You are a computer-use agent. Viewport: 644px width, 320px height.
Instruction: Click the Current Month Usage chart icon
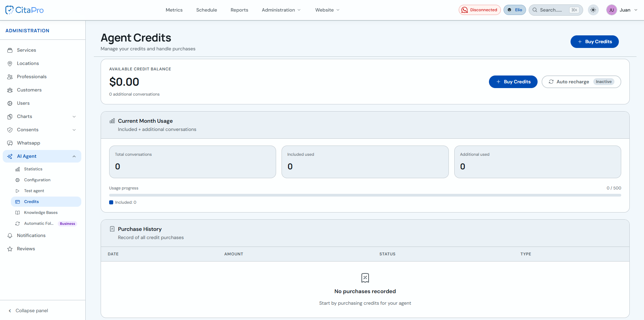coord(112,121)
